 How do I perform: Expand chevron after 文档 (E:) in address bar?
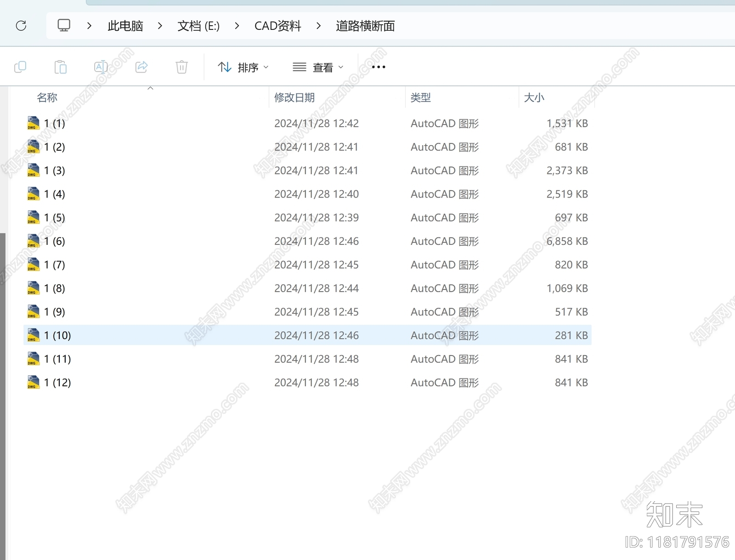[237, 26]
